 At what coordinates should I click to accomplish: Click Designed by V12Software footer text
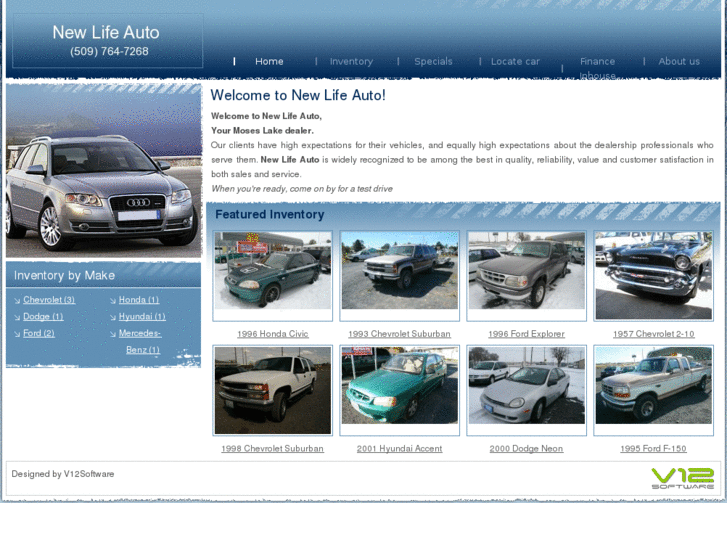[63, 474]
